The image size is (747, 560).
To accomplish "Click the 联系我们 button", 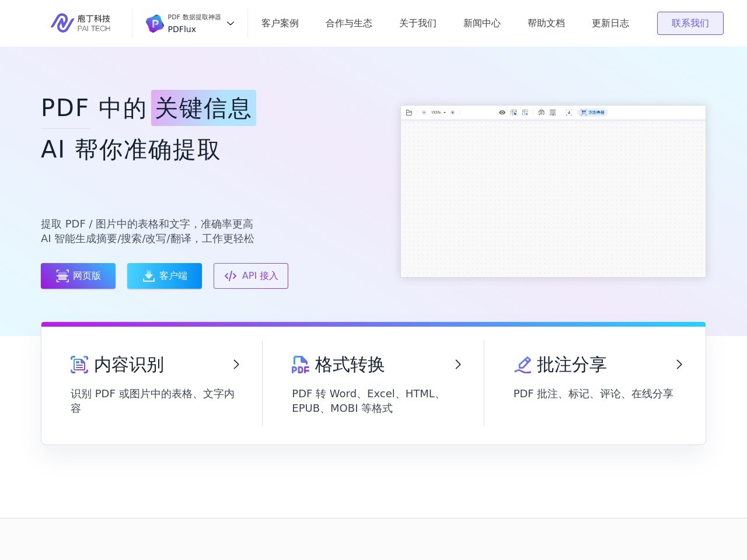I will pyautogui.click(x=690, y=23).
